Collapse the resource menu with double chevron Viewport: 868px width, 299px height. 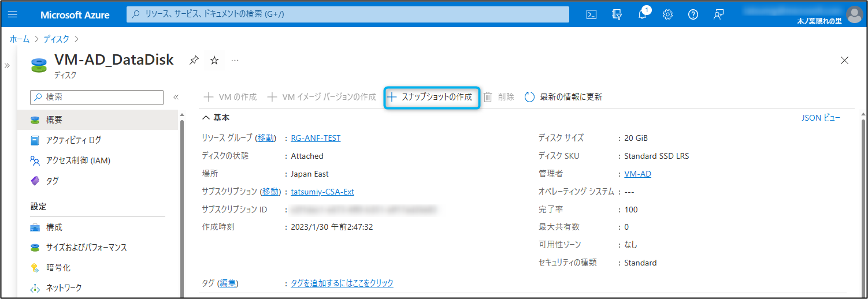point(176,97)
